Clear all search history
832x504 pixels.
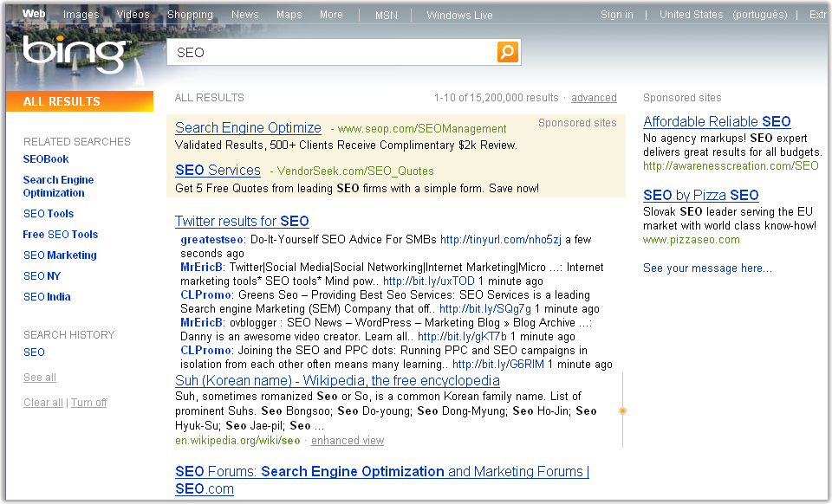tap(42, 403)
